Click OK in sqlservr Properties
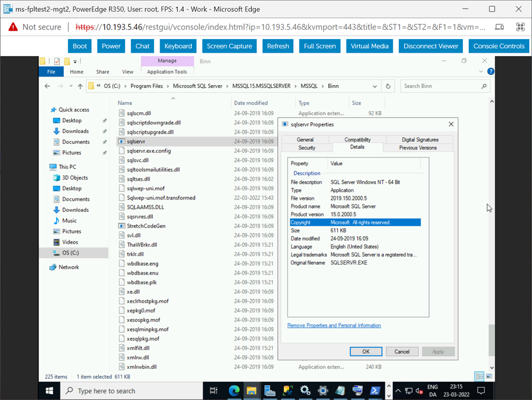The height and width of the screenshot is (400, 532). [366, 351]
